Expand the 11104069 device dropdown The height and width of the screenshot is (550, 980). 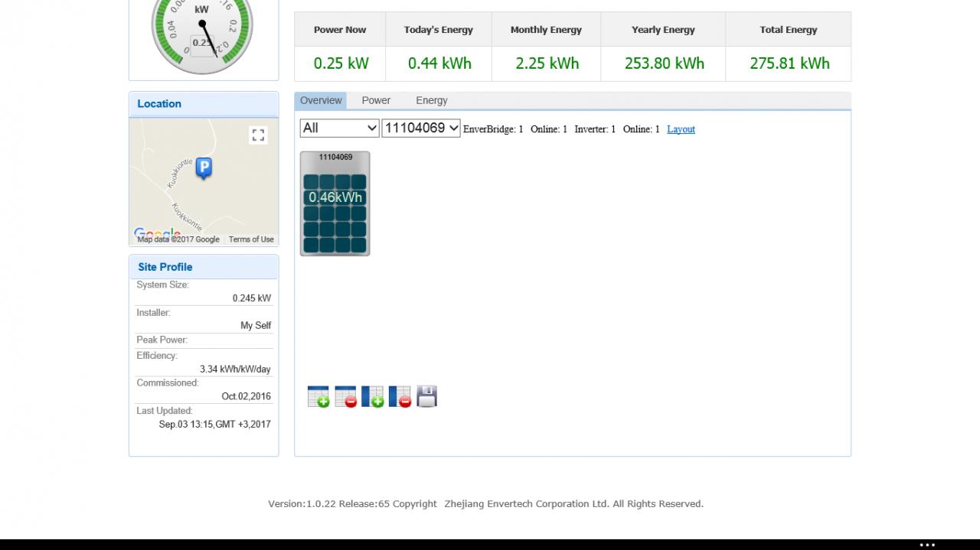point(421,128)
